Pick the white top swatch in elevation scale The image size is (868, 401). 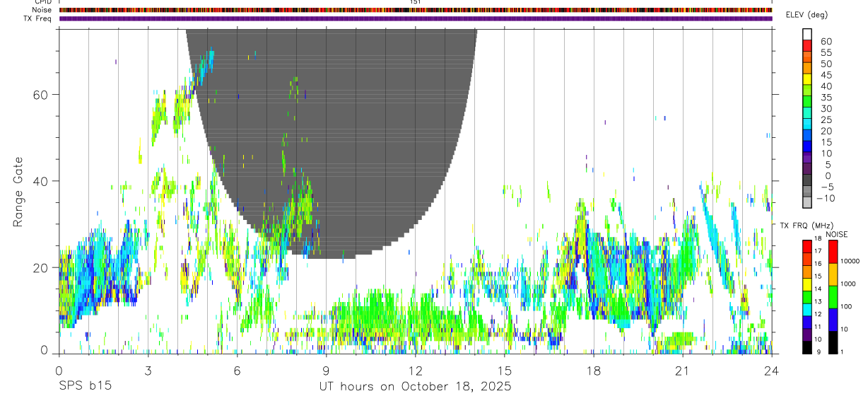[807, 34]
